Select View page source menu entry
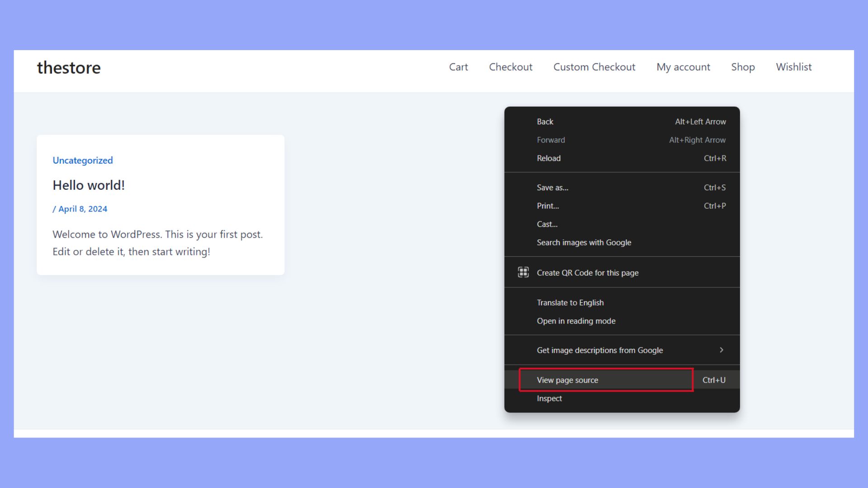Image resolution: width=868 pixels, height=488 pixels. coord(567,380)
